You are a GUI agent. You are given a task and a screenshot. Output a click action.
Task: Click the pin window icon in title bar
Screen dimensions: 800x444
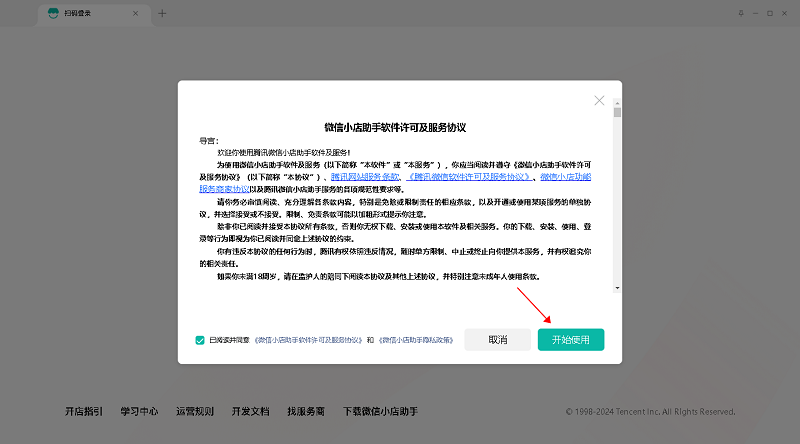pos(741,13)
